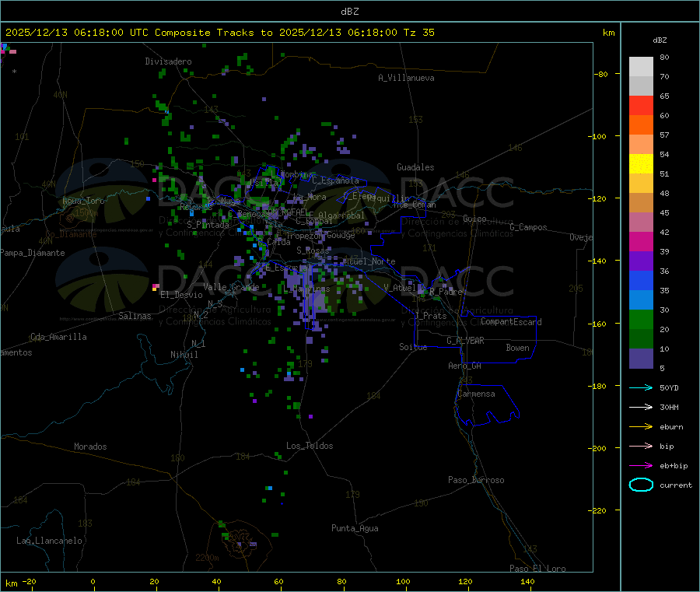Click the Punta_Agua label
Screen dimensions: 700x592
[355, 528]
